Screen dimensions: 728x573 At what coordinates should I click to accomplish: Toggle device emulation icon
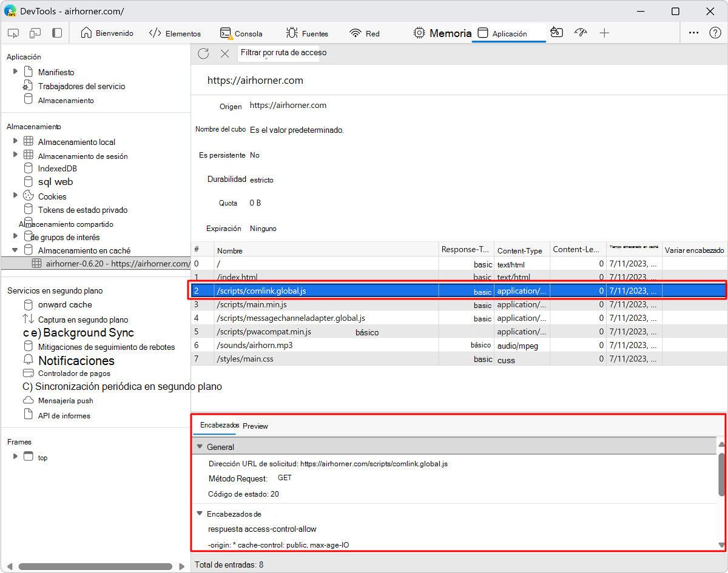35,33
